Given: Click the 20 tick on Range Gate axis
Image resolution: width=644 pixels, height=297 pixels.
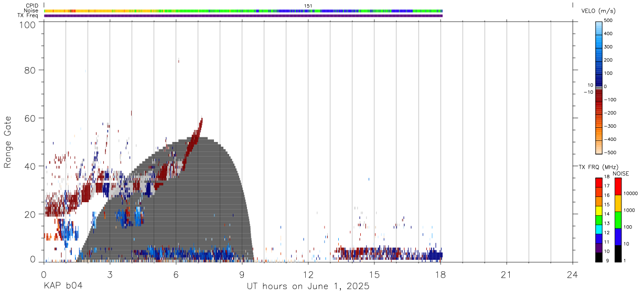Looking at the screenshot, I should pyautogui.click(x=30, y=214).
